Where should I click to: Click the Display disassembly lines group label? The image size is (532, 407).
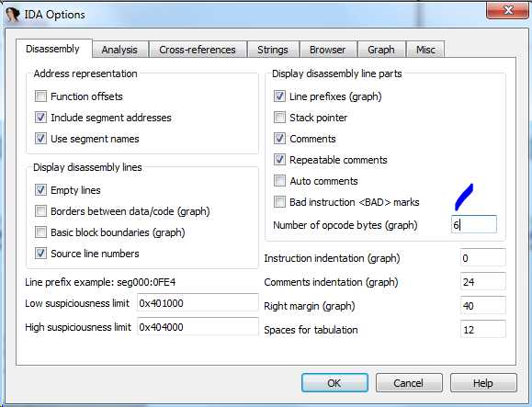(x=87, y=167)
